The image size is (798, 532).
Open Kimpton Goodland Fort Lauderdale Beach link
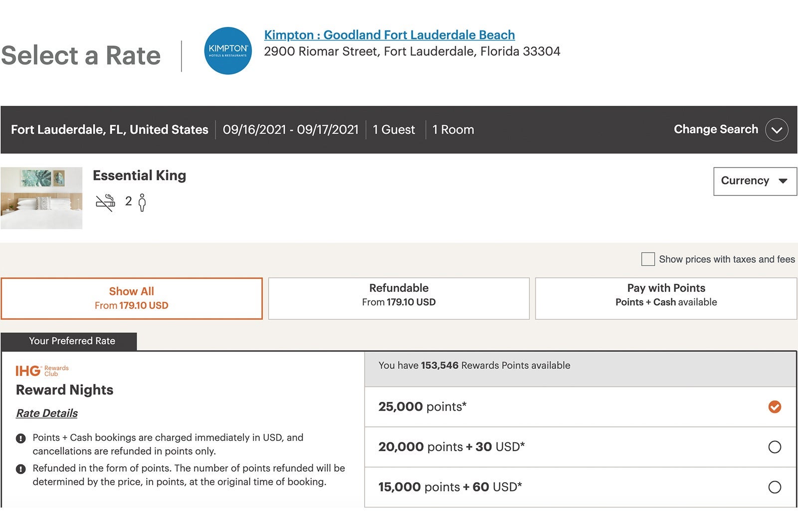pyautogui.click(x=389, y=35)
